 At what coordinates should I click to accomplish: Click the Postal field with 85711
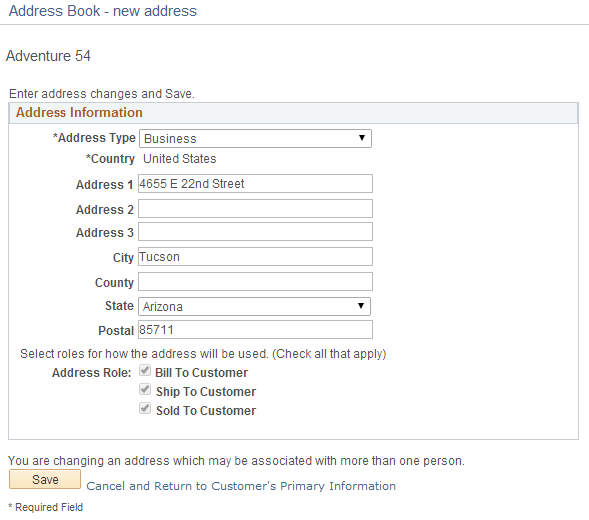[x=255, y=330]
